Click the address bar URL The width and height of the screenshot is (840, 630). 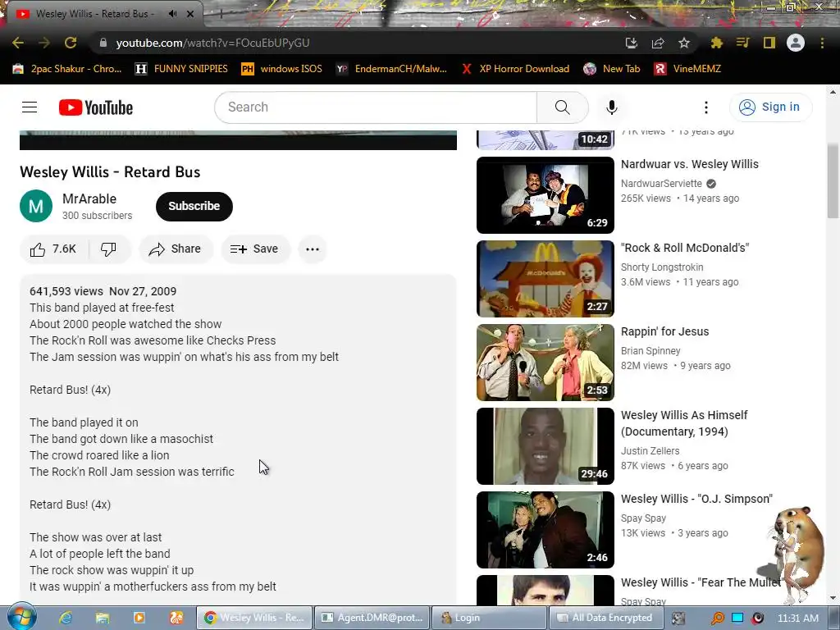(x=212, y=43)
